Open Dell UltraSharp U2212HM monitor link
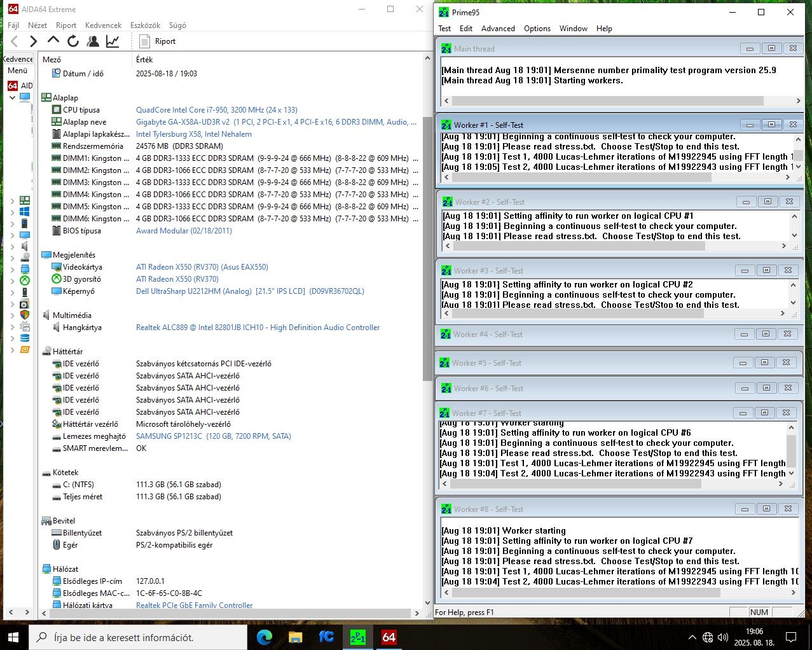This screenshot has height=650, width=812. tap(250, 291)
